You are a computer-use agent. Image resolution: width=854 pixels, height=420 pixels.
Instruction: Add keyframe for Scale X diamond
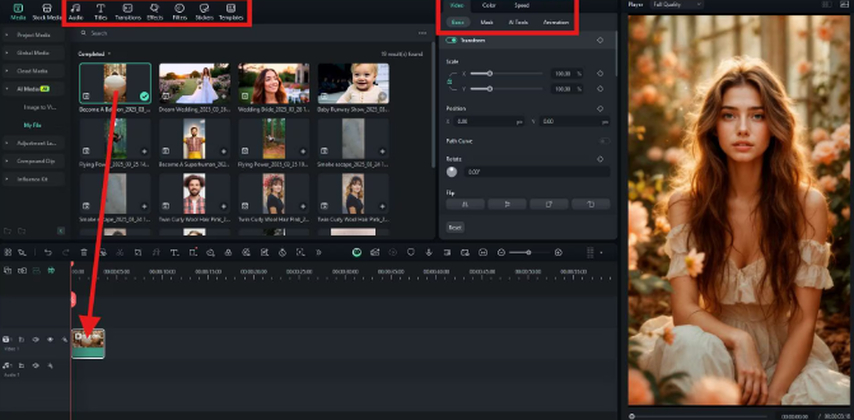pos(600,74)
